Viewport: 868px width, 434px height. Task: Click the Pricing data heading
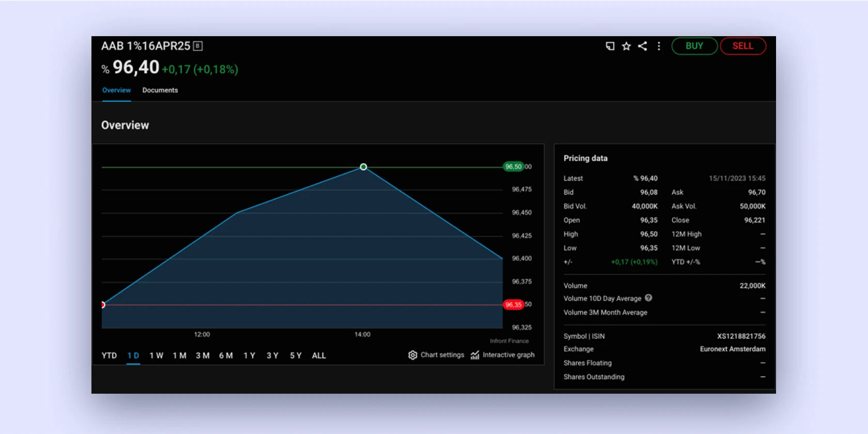pyautogui.click(x=585, y=158)
